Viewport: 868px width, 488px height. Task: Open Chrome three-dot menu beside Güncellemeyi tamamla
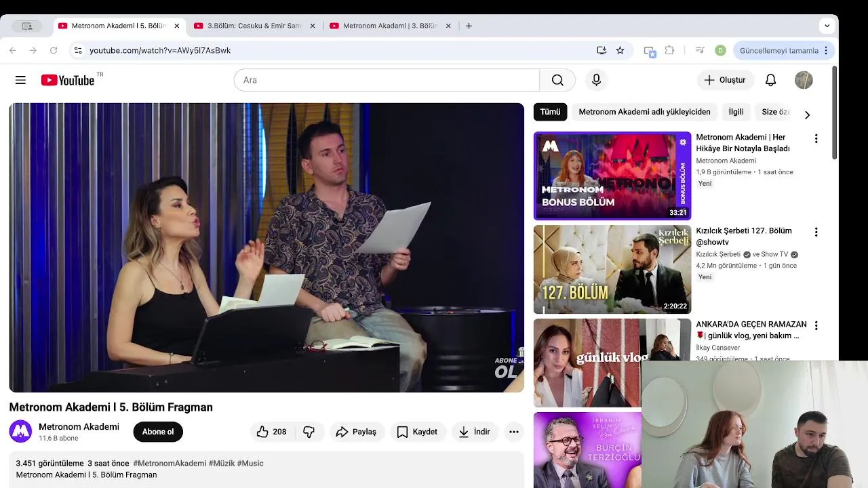(826, 50)
